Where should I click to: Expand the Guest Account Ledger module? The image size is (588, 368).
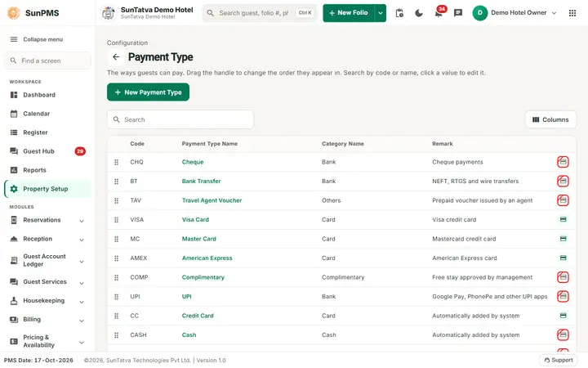(82, 262)
